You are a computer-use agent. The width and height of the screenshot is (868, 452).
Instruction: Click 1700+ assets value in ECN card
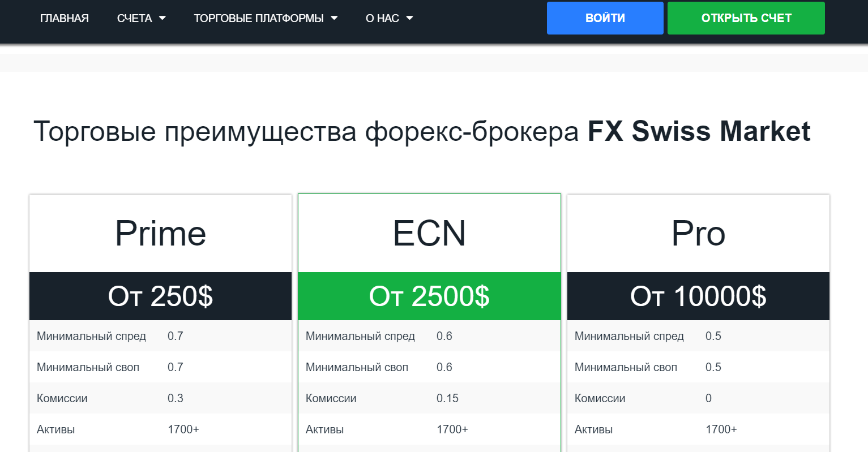point(452,429)
